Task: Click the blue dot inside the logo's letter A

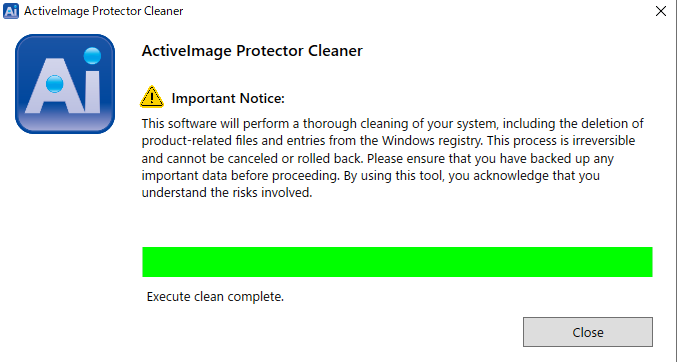Action: pos(54,84)
